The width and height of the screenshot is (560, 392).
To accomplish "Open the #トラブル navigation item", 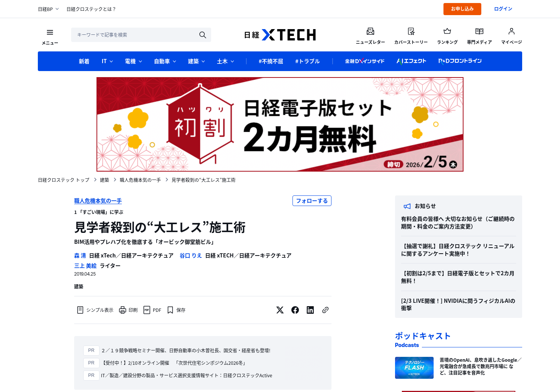I will click(308, 61).
